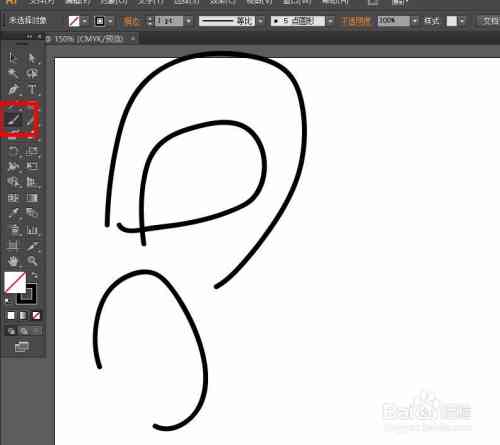Select the Perspective Grid tool

[32, 181]
